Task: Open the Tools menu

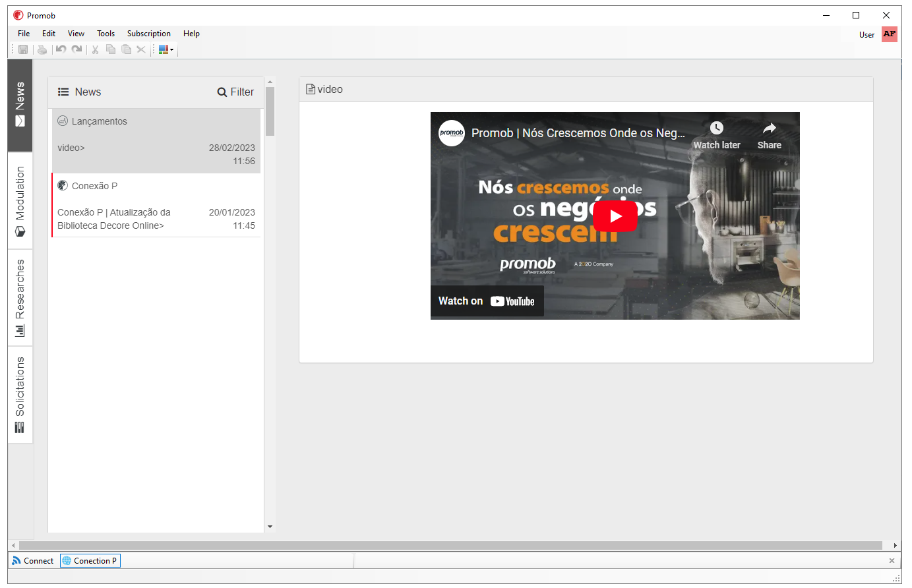Action: pyautogui.click(x=106, y=34)
